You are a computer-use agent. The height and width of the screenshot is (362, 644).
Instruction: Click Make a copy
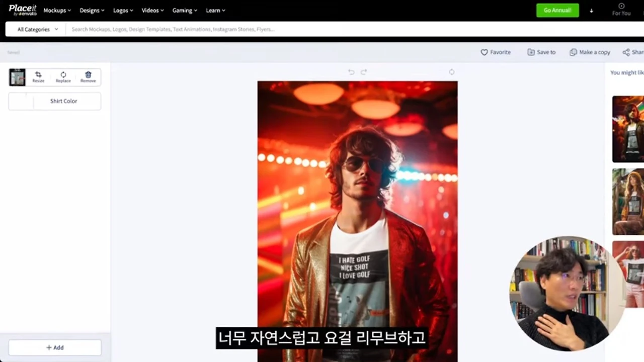(x=590, y=52)
